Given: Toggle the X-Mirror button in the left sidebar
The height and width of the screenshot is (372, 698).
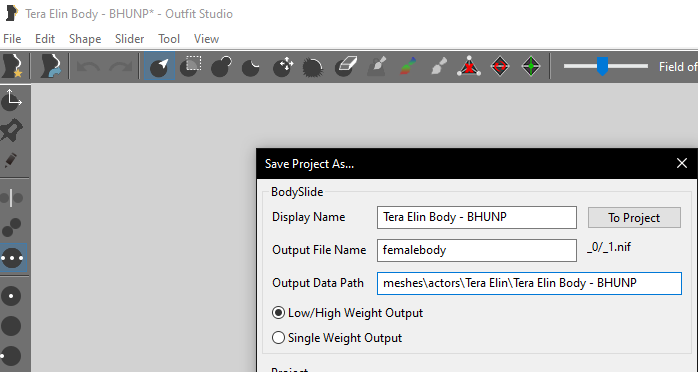Looking at the screenshot, I should point(12,198).
